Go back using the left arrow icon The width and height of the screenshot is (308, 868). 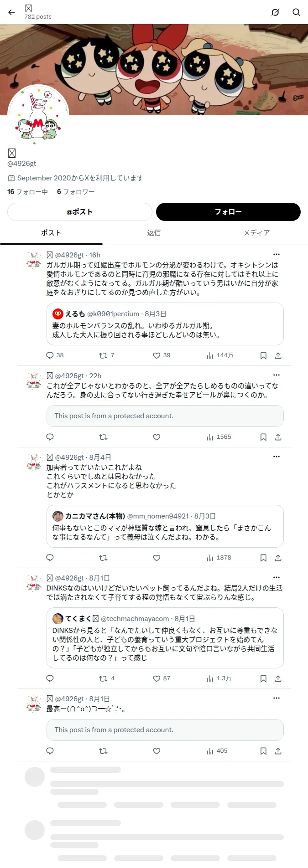point(12,12)
